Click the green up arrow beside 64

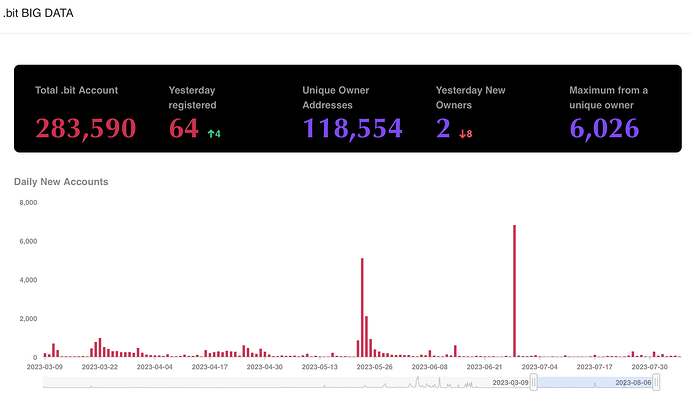[x=211, y=134]
